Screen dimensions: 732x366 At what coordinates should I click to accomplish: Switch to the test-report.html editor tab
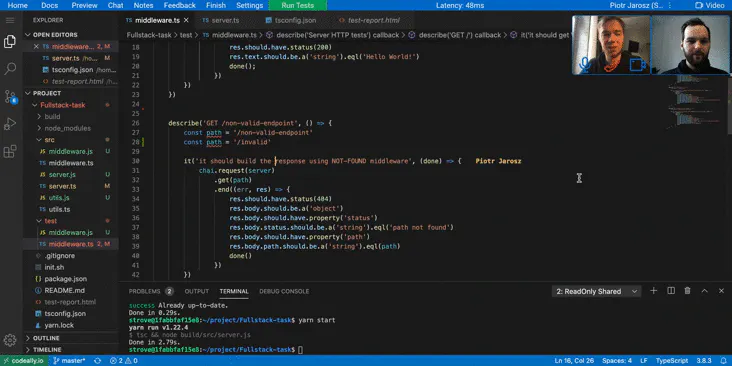point(373,21)
